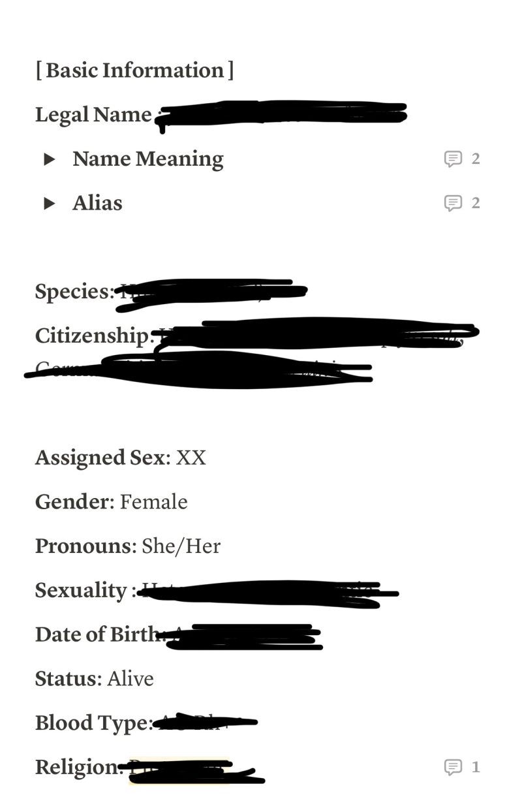Click the Sexuality label
This screenshot has width=522, height=812.
click(x=81, y=591)
